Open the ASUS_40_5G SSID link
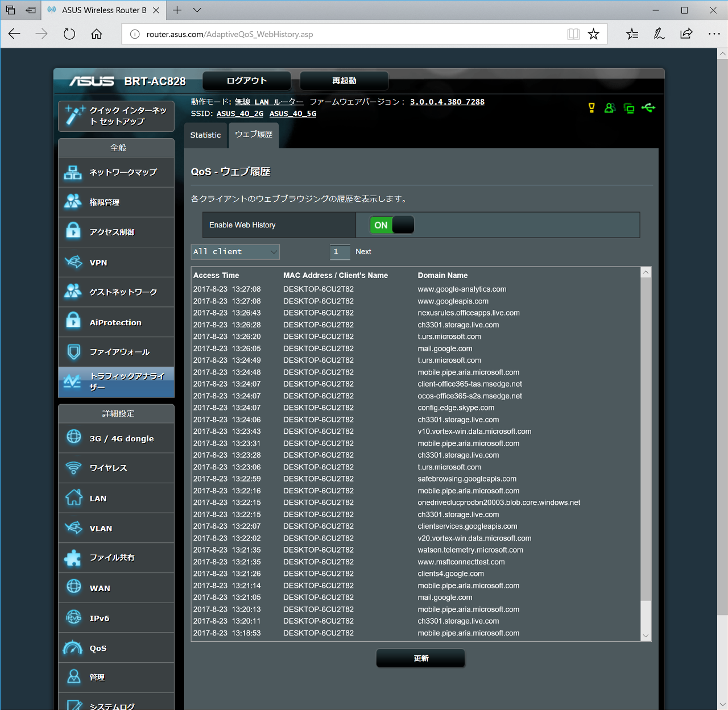The width and height of the screenshot is (728, 710). (x=293, y=114)
